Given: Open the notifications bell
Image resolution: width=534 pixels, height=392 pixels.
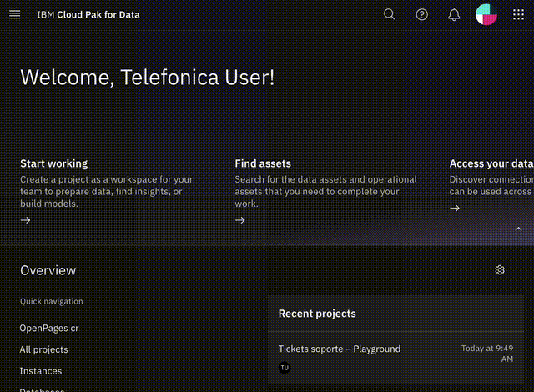Looking at the screenshot, I should pos(454,15).
